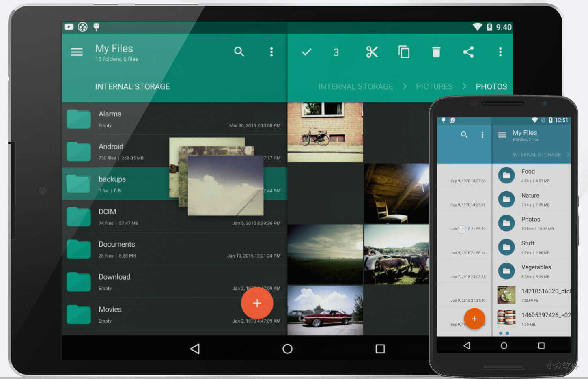Share the three selected photos
The height and width of the screenshot is (379, 588).
(468, 52)
